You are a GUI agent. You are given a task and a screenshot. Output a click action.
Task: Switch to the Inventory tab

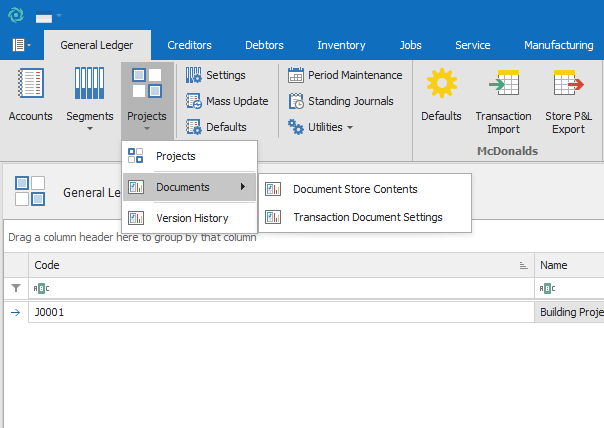[341, 45]
